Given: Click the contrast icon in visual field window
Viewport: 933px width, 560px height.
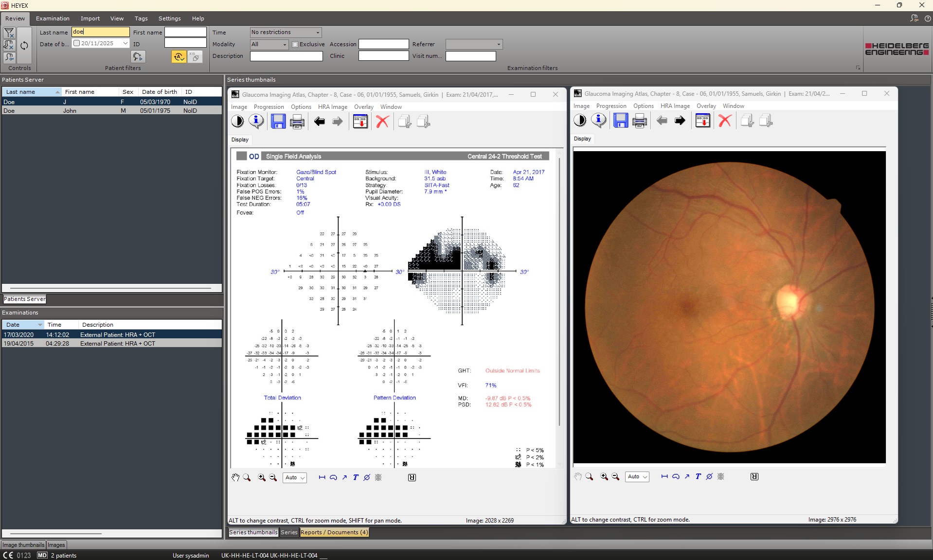Looking at the screenshot, I should click(x=237, y=122).
